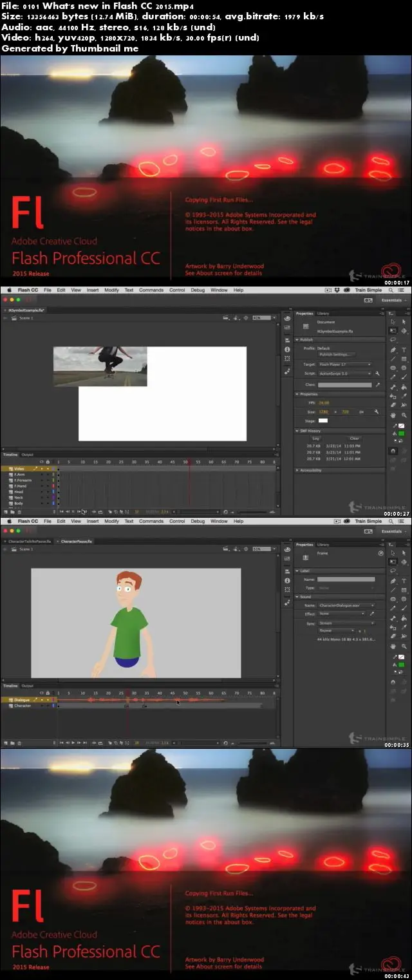The height and width of the screenshot is (980, 412).
Task: Switch to Output tab in CharacterPause window
Action: (28, 686)
